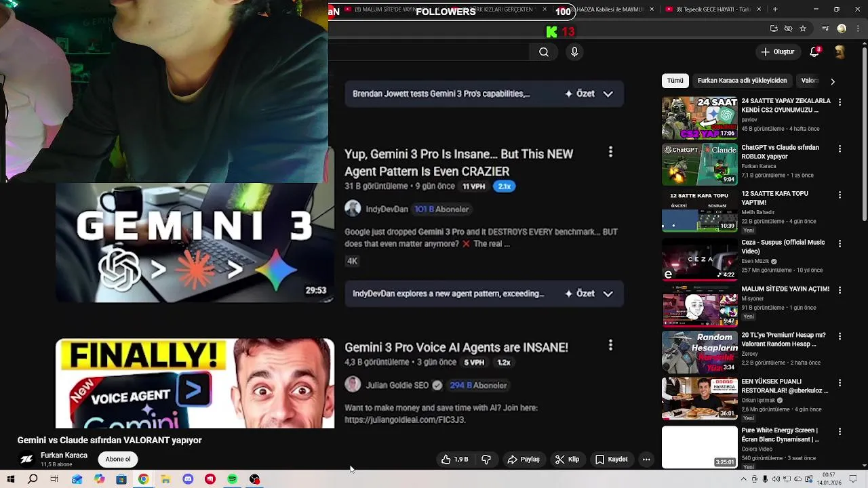Click the Oluştur create button
The image size is (868, 488).
(x=777, y=52)
